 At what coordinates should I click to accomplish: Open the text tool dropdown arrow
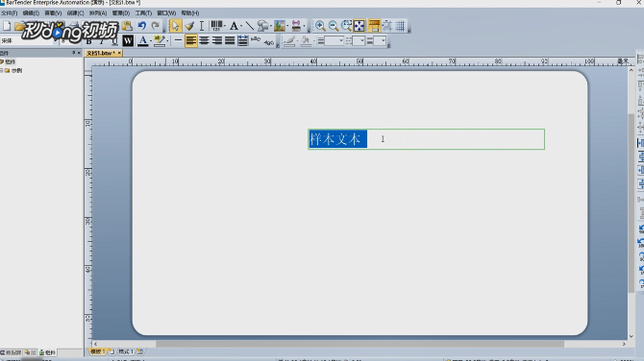240,26
